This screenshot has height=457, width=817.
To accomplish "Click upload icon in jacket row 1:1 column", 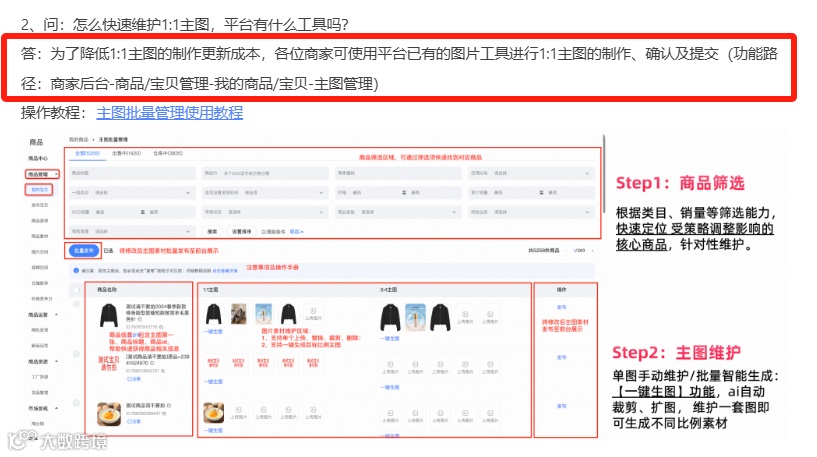I will [313, 313].
